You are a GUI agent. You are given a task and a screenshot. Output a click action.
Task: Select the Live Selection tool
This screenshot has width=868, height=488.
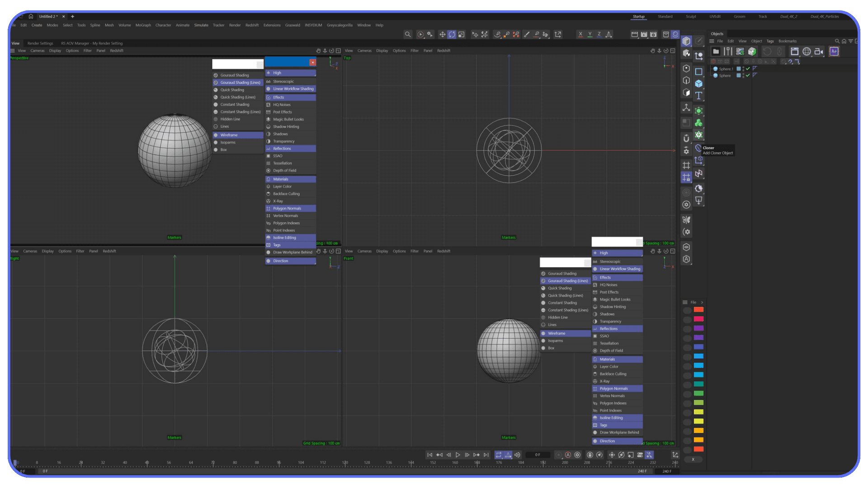(420, 34)
